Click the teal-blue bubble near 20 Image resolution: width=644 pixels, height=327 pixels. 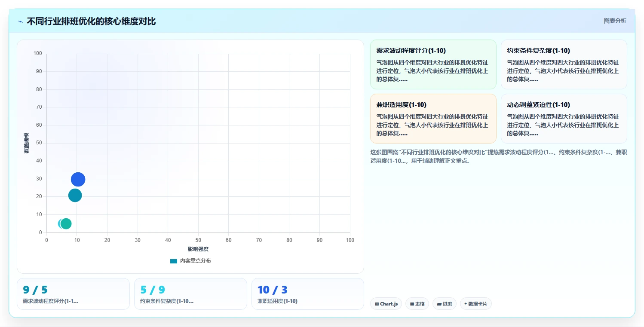click(75, 196)
